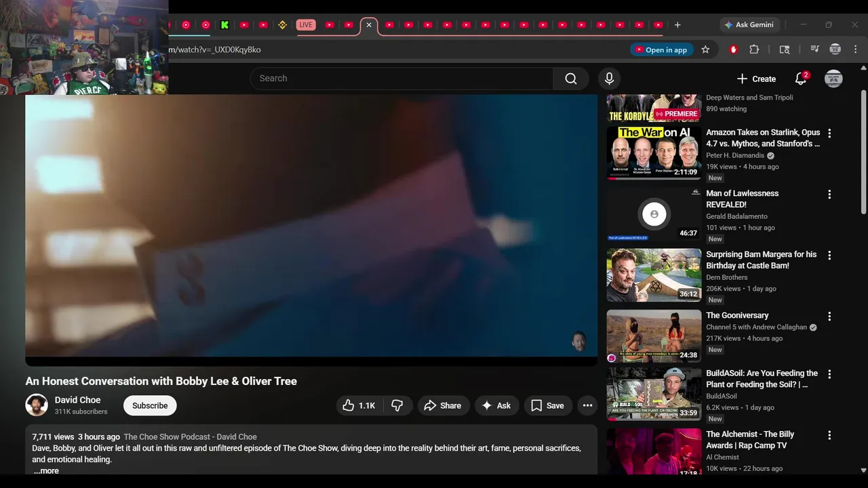This screenshot has height=488, width=868.
Task: Open The Alchemist Billy Awards thumbnail
Action: click(654, 451)
